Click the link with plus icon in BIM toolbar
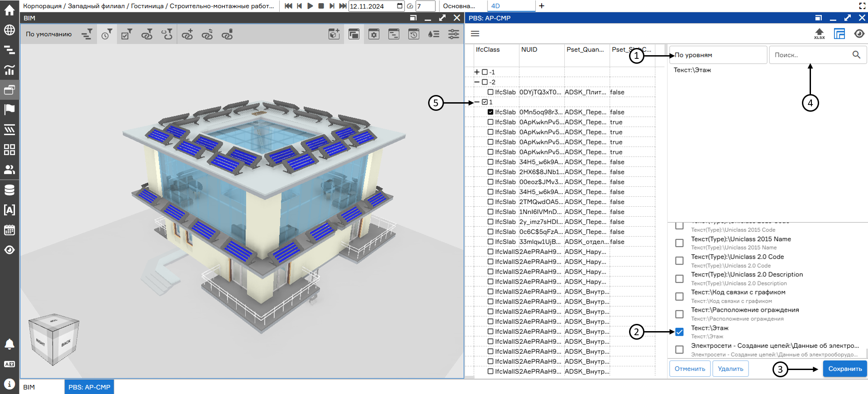 click(187, 34)
